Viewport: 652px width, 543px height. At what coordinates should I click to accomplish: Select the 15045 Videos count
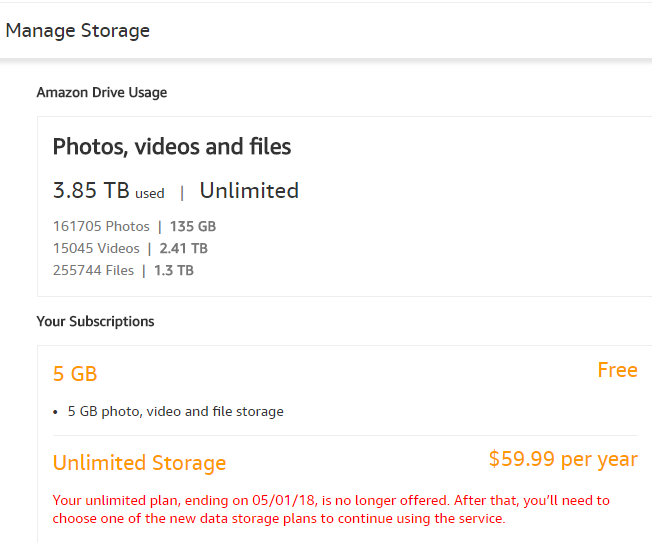tap(96, 249)
